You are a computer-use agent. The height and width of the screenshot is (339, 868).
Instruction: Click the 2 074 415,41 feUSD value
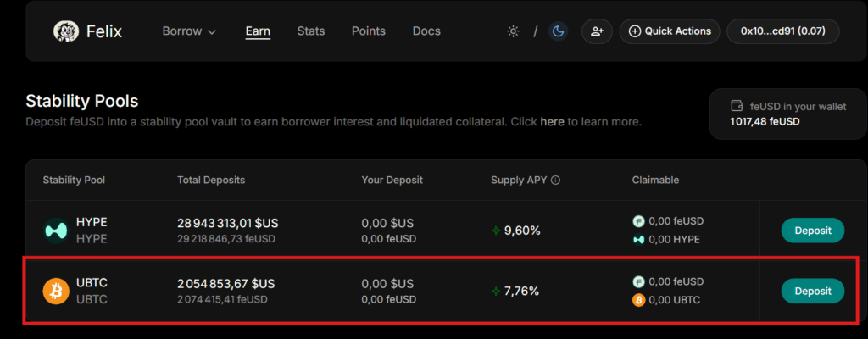(222, 300)
